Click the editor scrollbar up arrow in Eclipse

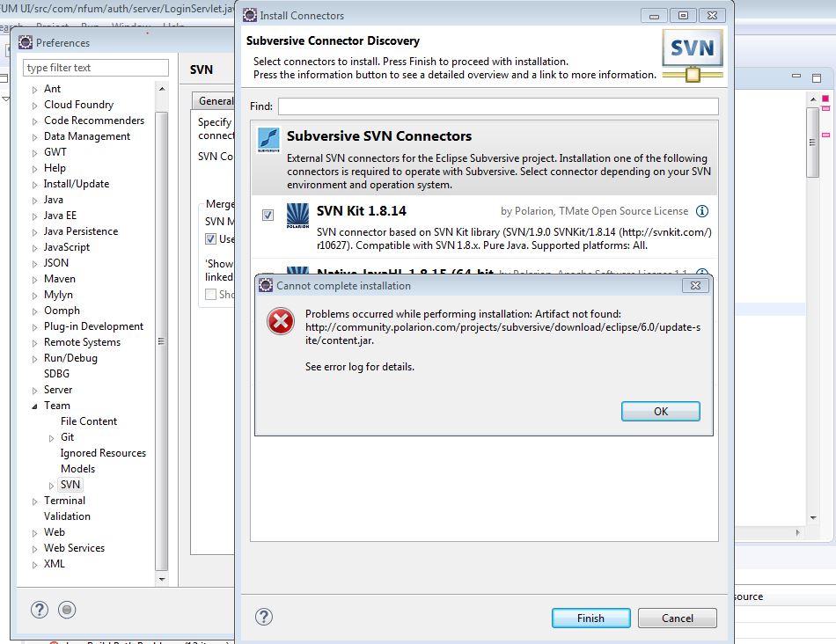812,99
